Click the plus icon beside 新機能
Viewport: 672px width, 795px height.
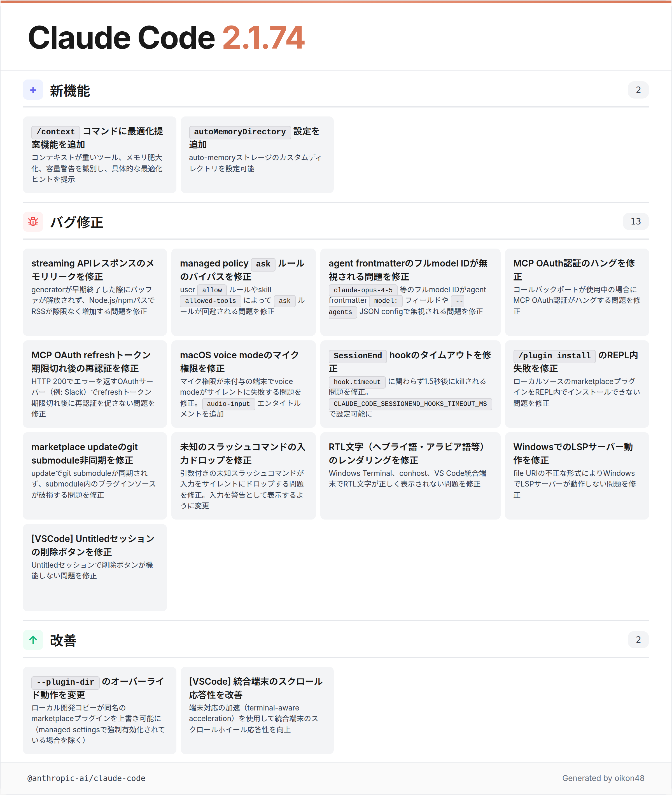33,90
